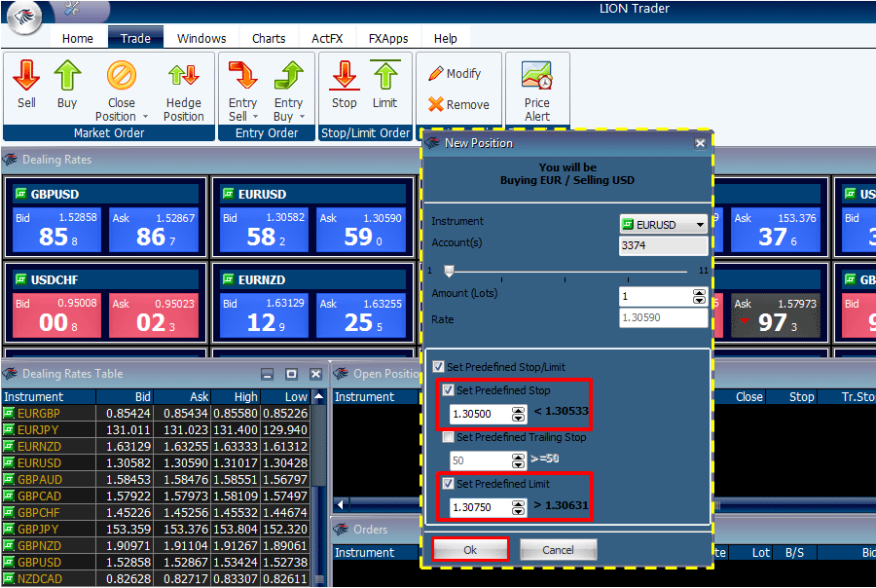This screenshot has width=876, height=588.
Task: Confirm new position with Ok button
Action: (x=470, y=550)
